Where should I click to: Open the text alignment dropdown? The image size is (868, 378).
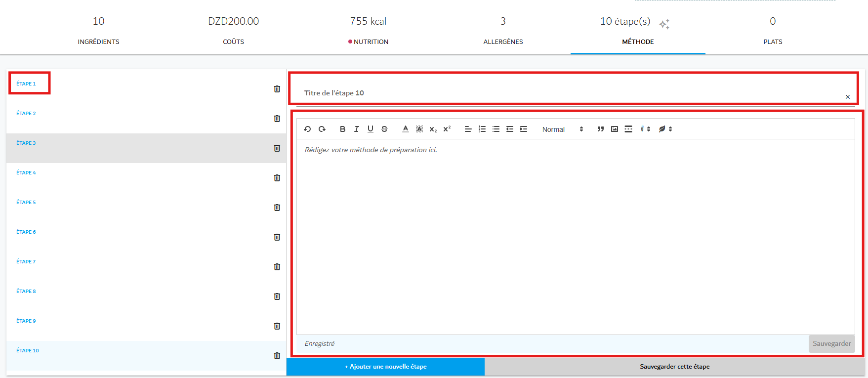[x=468, y=129]
